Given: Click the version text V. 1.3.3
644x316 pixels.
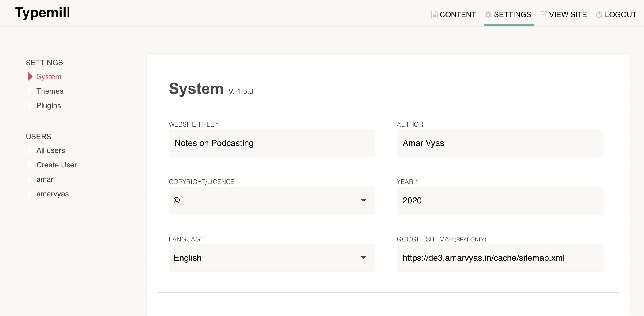Looking at the screenshot, I should pyautogui.click(x=241, y=91).
